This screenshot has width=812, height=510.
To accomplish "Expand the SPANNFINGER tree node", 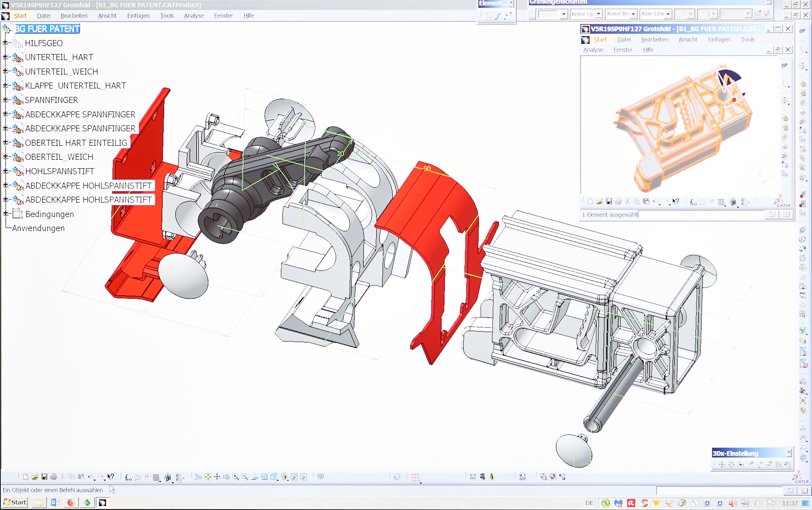I will [x=5, y=100].
